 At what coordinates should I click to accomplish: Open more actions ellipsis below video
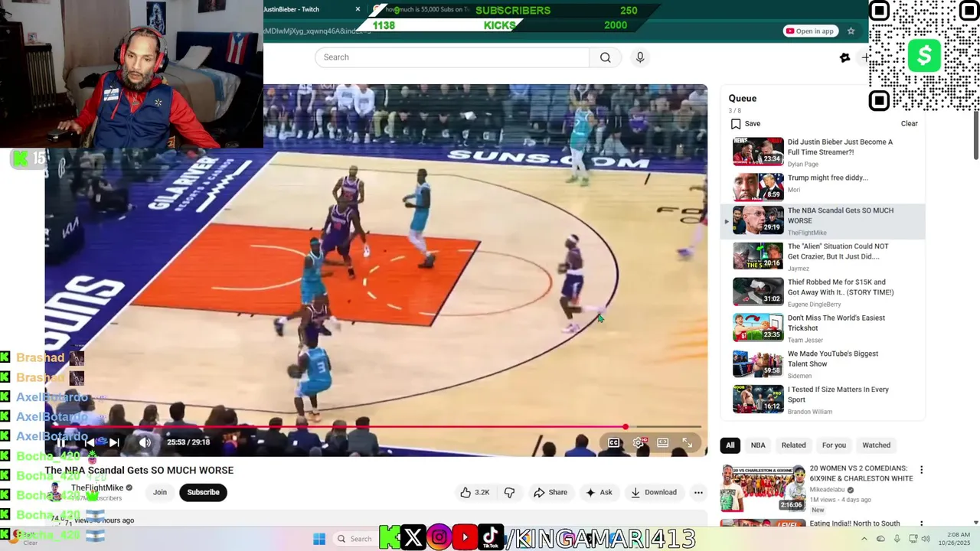pyautogui.click(x=698, y=492)
